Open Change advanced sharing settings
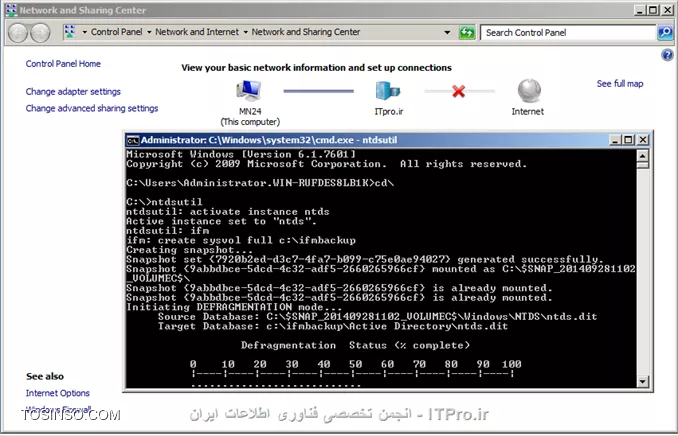Viewport: 678px width, 436px height. 92,108
